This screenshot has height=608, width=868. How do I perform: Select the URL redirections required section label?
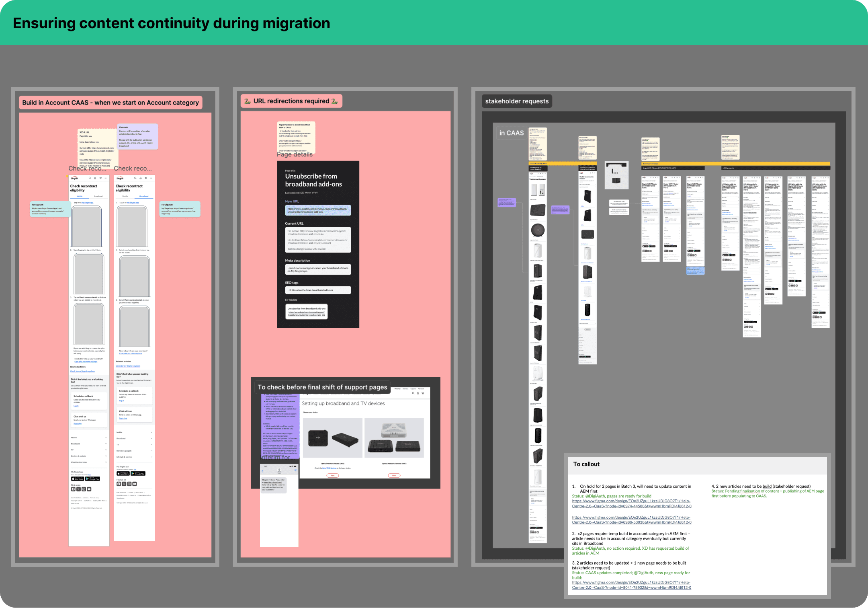(291, 101)
